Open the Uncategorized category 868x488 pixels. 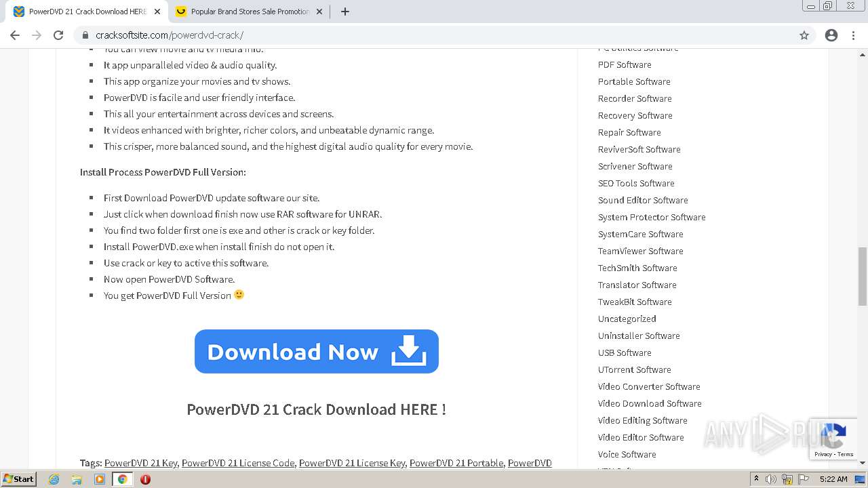coord(627,319)
